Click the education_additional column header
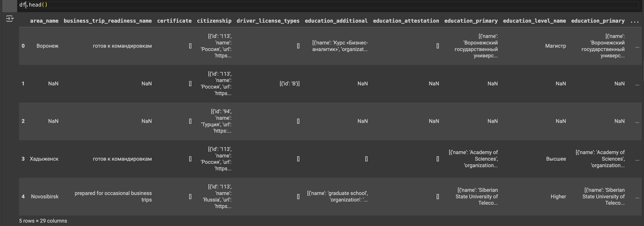 (336, 21)
